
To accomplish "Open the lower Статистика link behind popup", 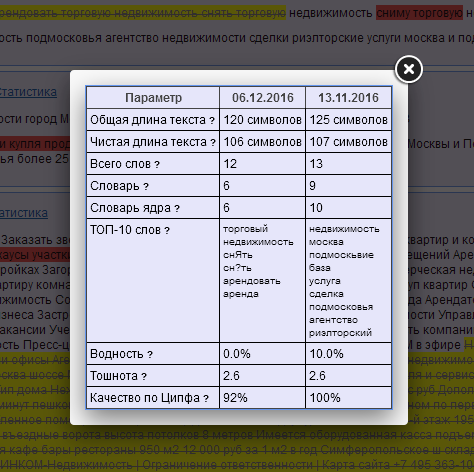I will click(23, 213).
